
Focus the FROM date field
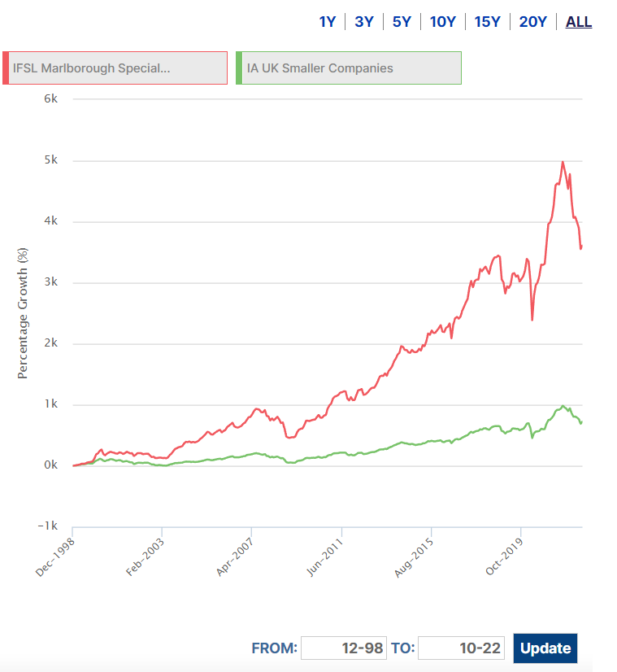tap(342, 648)
